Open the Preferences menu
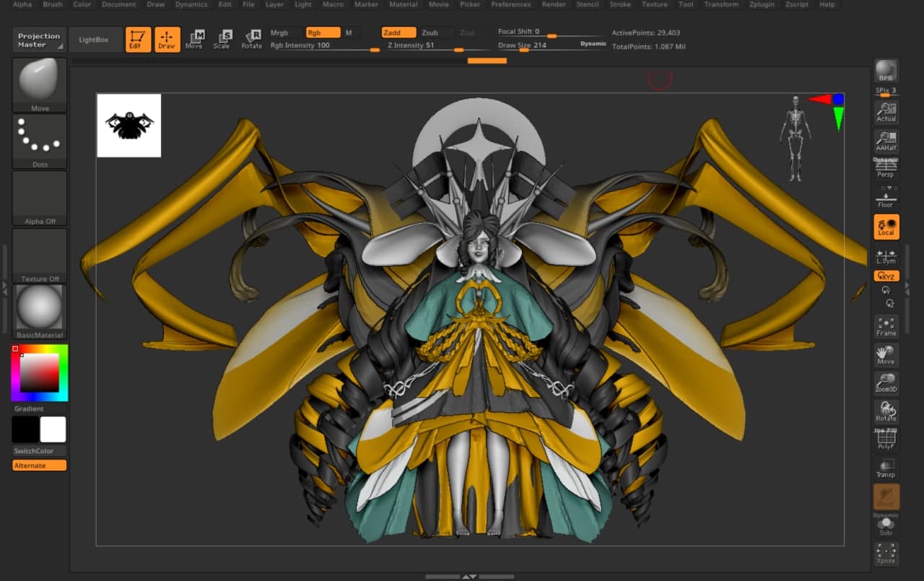Screen dimensions: 924x581 point(511,4)
